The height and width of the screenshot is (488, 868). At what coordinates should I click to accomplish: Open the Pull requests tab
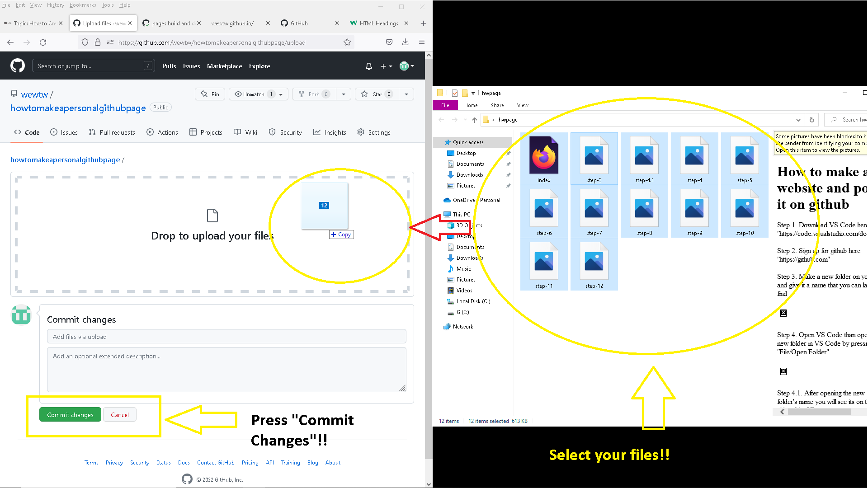112,132
